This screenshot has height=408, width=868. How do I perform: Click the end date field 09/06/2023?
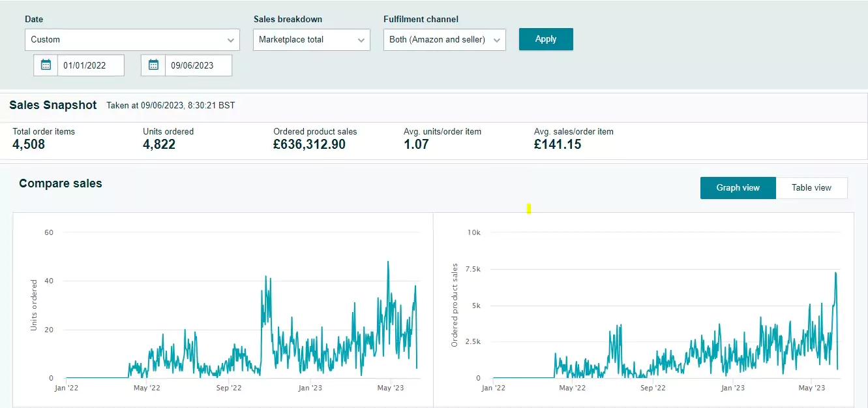198,65
